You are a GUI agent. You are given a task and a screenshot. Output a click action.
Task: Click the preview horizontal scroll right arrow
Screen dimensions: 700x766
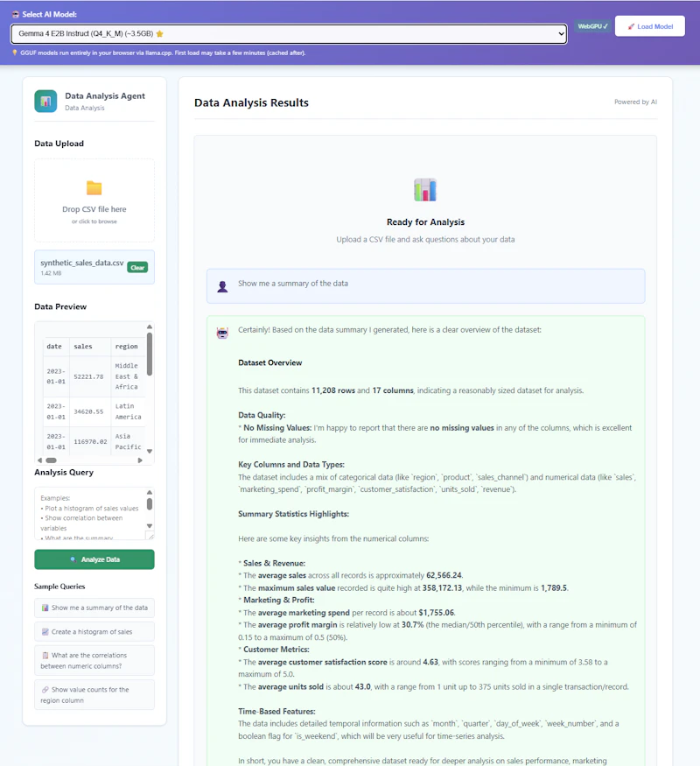point(140,460)
